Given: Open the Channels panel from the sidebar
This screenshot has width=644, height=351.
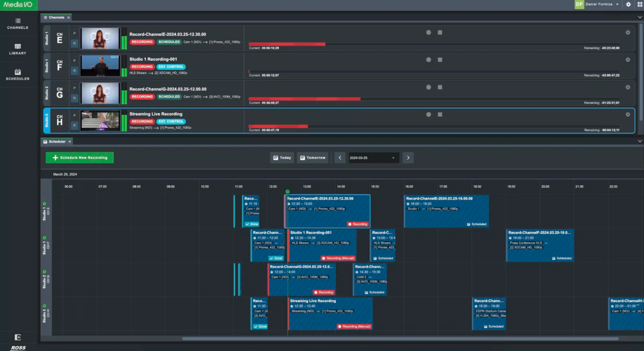Looking at the screenshot, I should tap(18, 24).
